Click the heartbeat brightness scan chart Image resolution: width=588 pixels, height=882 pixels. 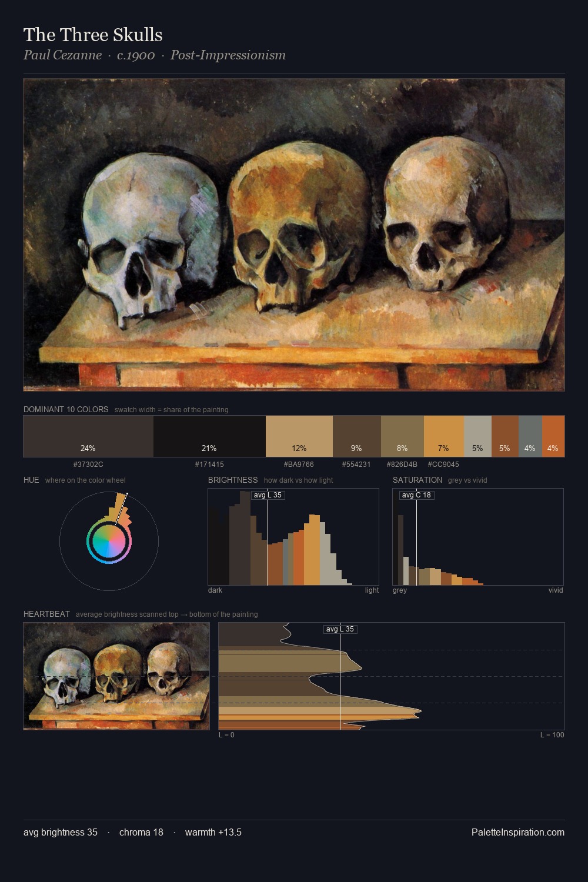pyautogui.click(x=392, y=676)
